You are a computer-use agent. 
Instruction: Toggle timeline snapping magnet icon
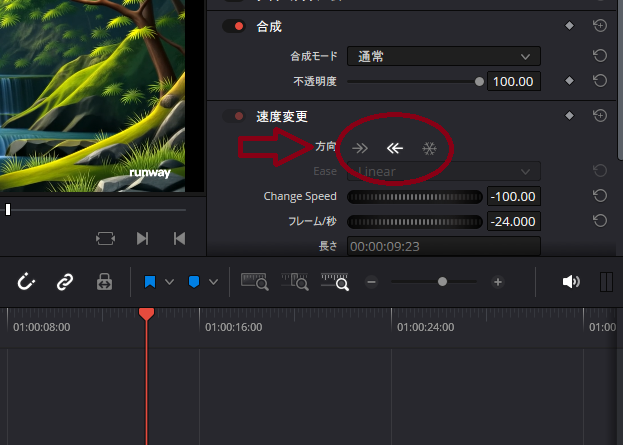27,282
